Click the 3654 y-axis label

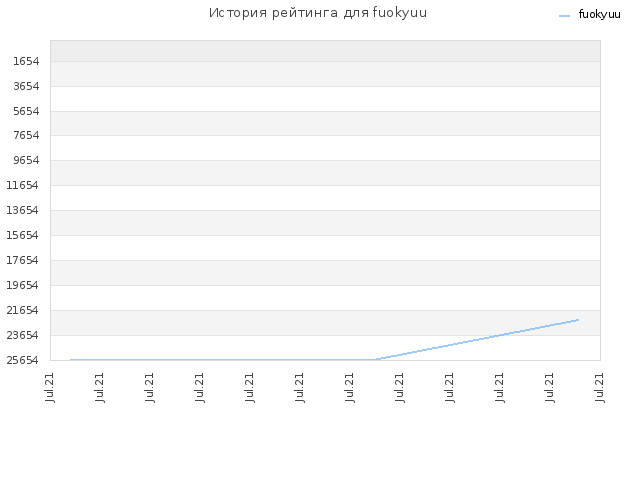coord(26,87)
